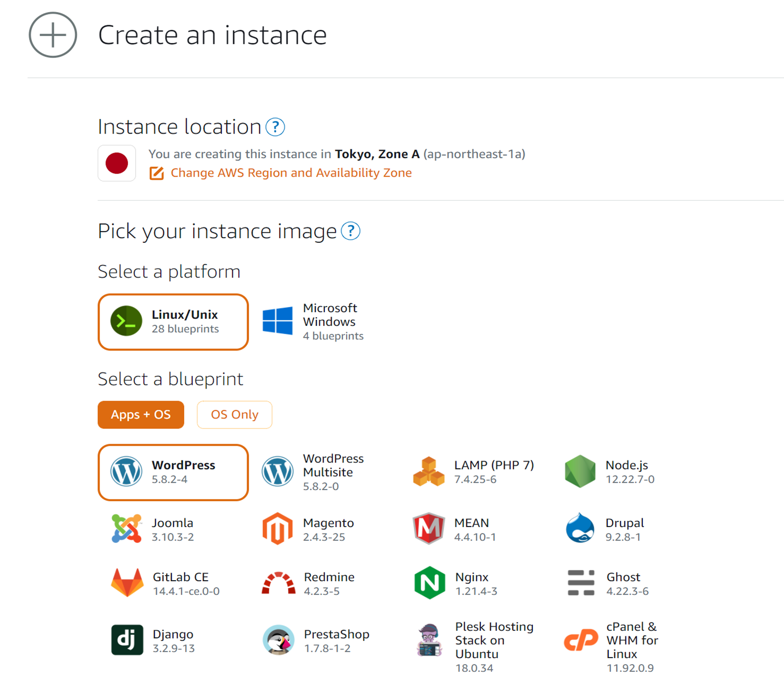Viewport: 784px width, 693px height.
Task: Click the Plesk Hosting Stack on Ubuntu text
Action: point(494,640)
